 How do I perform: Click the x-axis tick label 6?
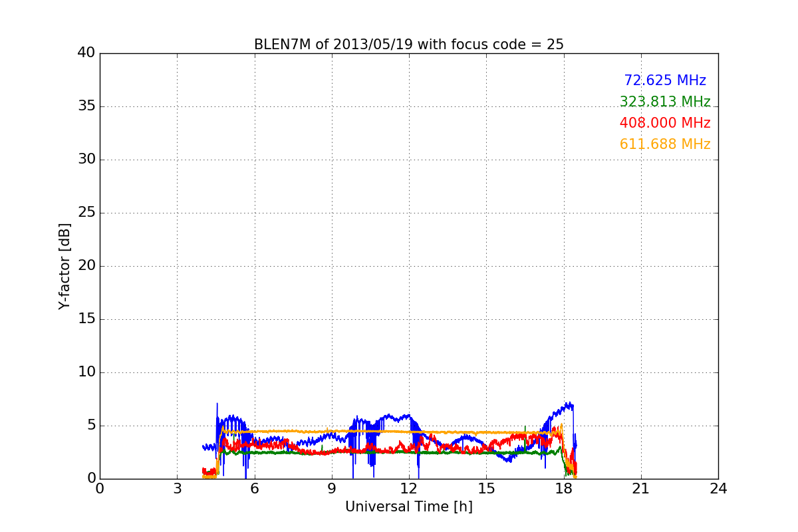pos(255,488)
